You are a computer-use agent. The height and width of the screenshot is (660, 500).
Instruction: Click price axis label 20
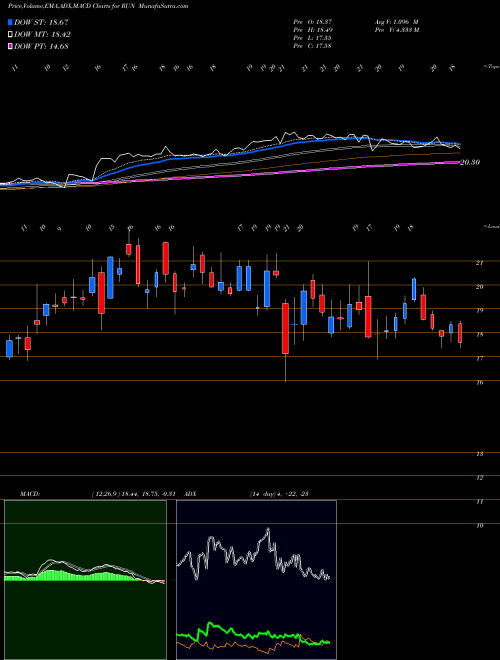tap(479, 287)
